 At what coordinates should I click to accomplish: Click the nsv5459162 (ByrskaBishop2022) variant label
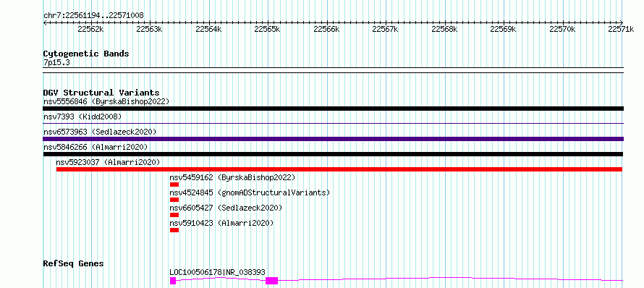(232, 177)
